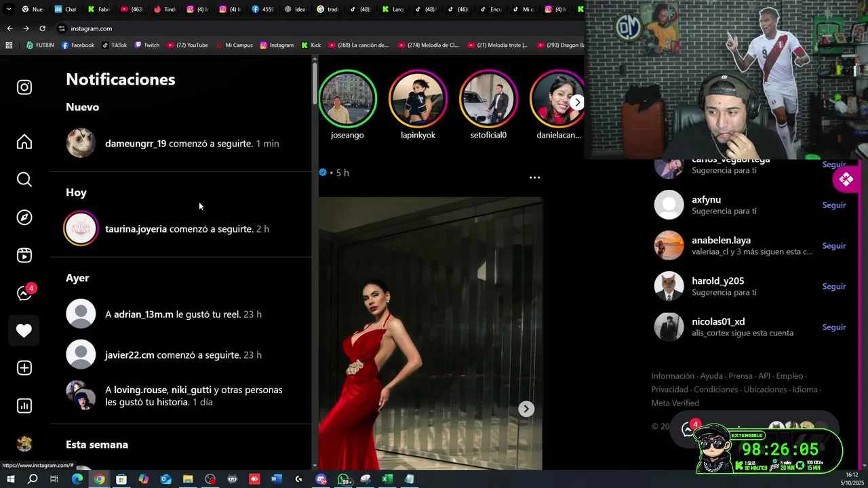Go to the Instagram home feed icon
This screenshot has height=488, width=868.
(x=24, y=142)
